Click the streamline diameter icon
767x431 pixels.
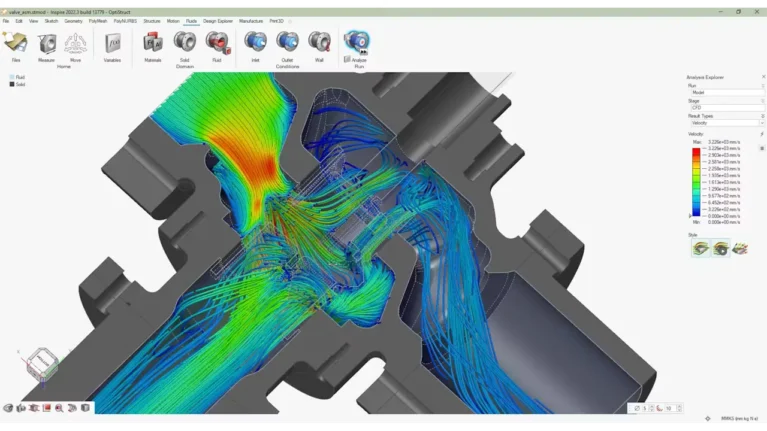637,408
